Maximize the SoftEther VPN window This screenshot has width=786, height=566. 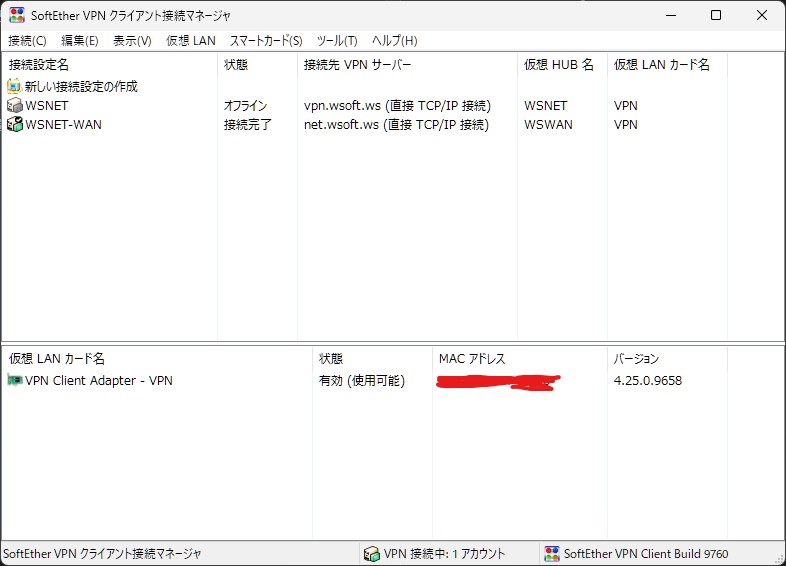716,15
